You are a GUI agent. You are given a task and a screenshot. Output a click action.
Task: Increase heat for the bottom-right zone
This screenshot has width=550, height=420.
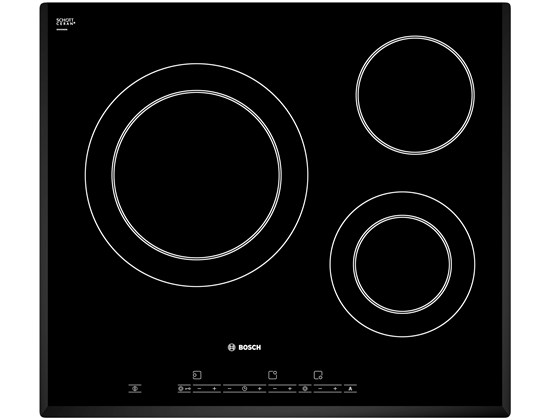click(x=335, y=388)
